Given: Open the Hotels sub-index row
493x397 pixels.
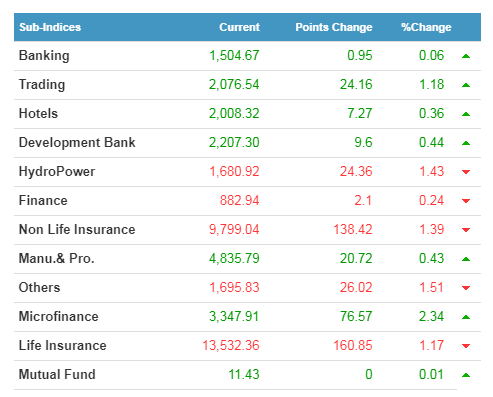Looking at the screenshot, I should point(247,114).
